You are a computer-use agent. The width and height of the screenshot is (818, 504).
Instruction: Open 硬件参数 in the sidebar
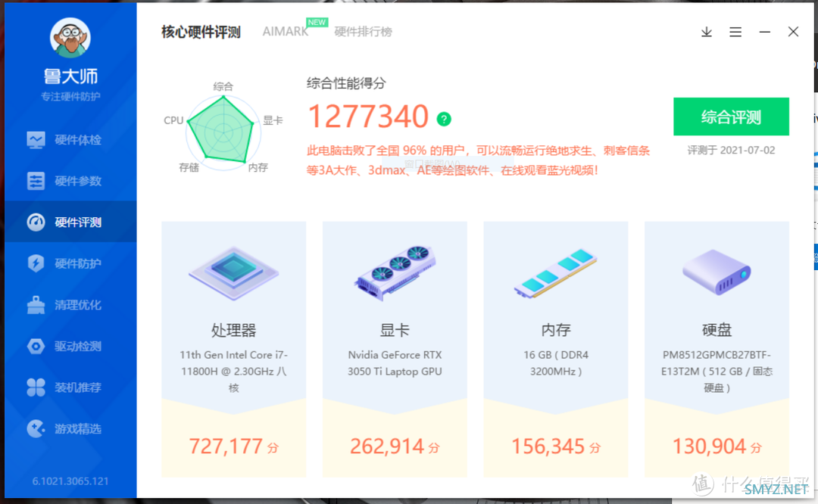click(70, 181)
